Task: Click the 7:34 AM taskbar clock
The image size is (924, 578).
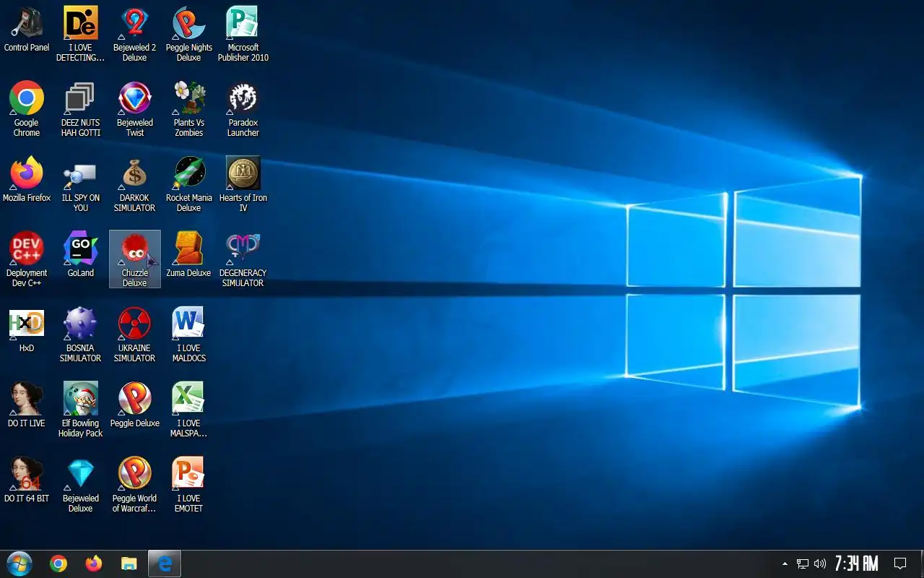Action: point(856,564)
